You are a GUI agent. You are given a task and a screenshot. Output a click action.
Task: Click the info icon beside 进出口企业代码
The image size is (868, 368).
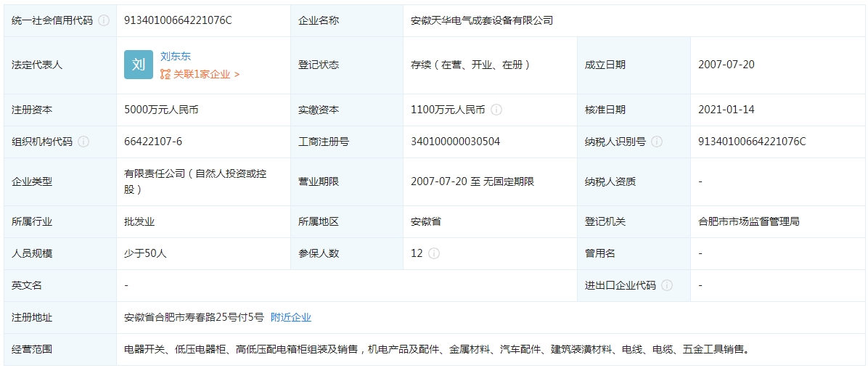[667, 285]
